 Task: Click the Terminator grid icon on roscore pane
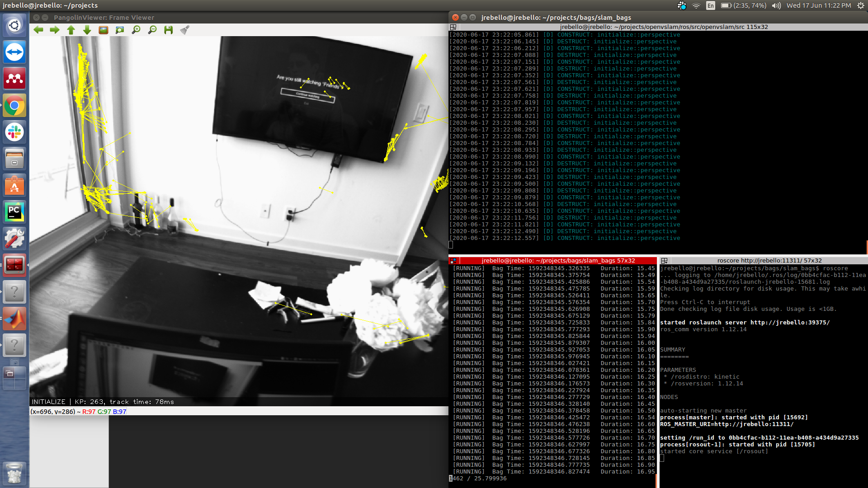pyautogui.click(x=665, y=260)
